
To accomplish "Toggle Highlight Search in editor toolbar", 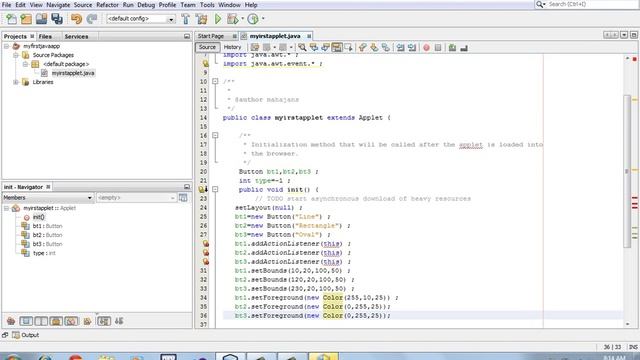I will (x=336, y=48).
